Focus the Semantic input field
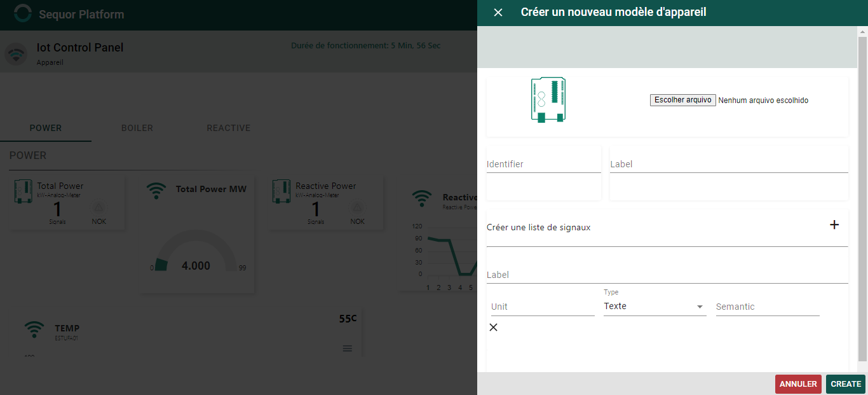The height and width of the screenshot is (395, 868). click(x=768, y=307)
